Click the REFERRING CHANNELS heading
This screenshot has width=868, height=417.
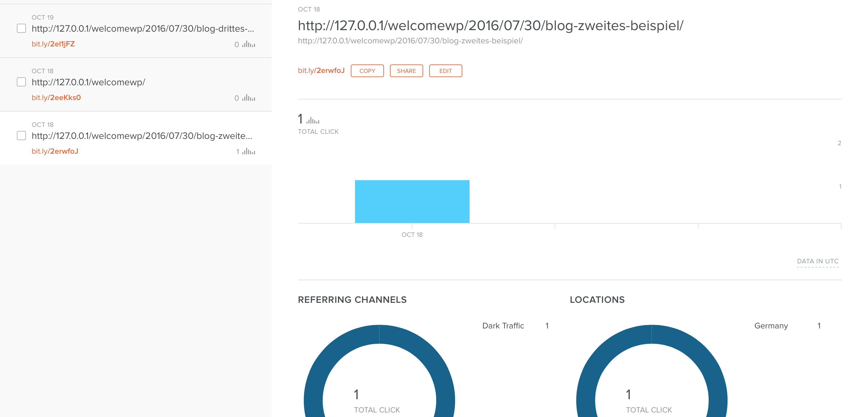pyautogui.click(x=352, y=299)
